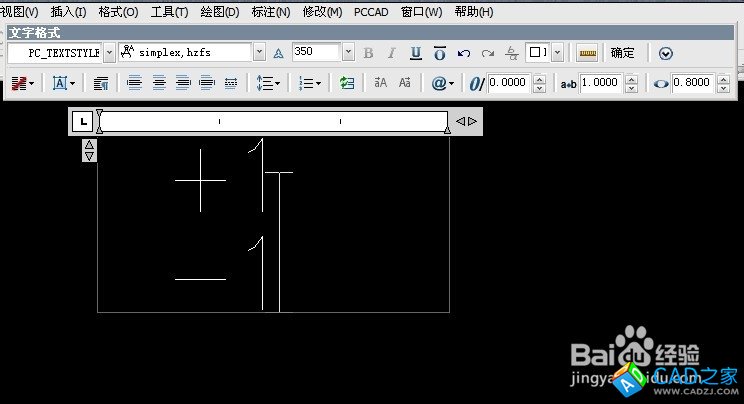Click the Undo arrow in text formatting
The width and height of the screenshot is (744, 404).
[464, 53]
